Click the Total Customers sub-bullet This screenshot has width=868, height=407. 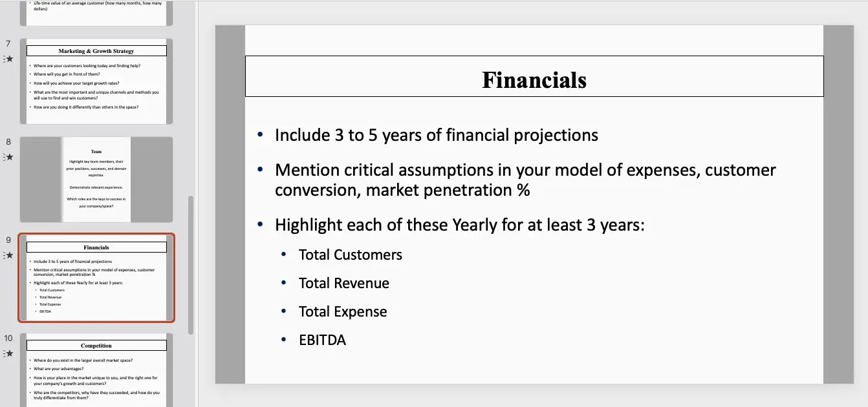(351, 255)
